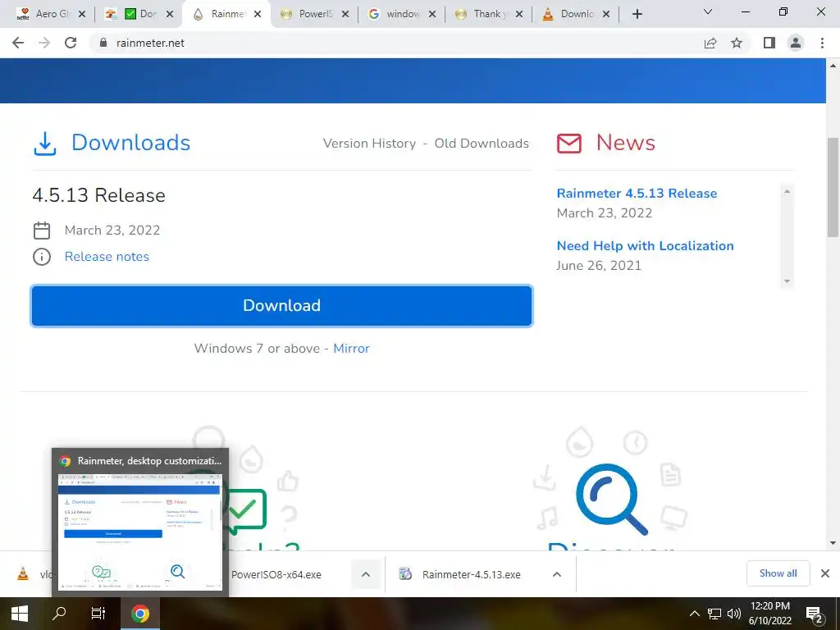The width and height of the screenshot is (840, 630).
Task: Reload the rainmeter.net page
Action: (71, 43)
